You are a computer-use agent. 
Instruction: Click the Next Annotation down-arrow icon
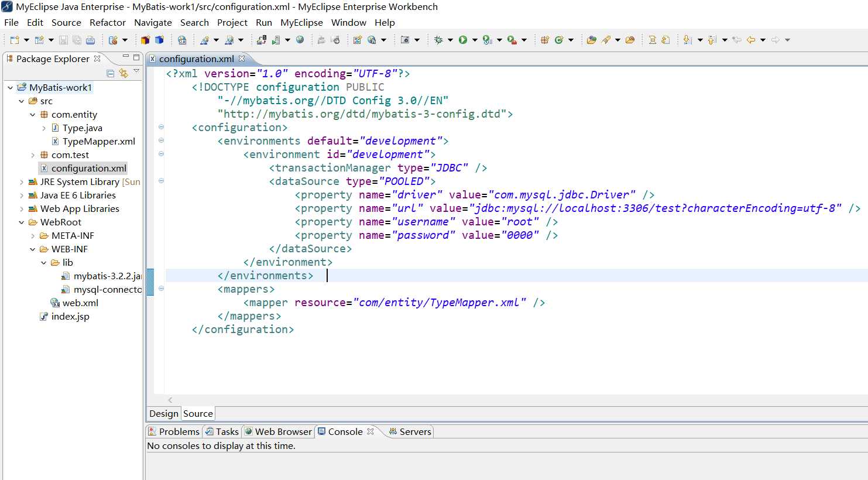[x=688, y=40]
